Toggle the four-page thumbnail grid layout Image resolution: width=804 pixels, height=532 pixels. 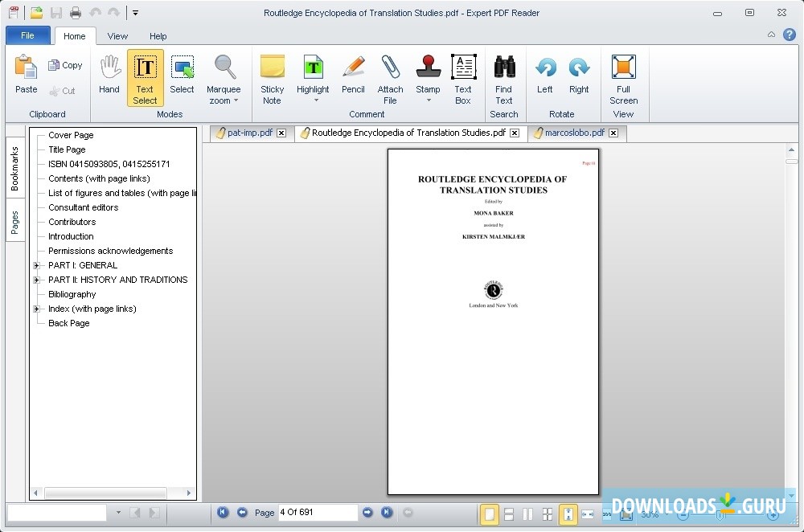pyautogui.click(x=547, y=514)
